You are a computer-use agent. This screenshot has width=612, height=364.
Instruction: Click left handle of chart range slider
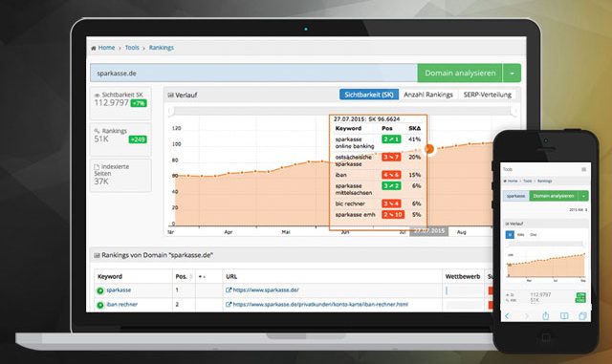(x=171, y=112)
